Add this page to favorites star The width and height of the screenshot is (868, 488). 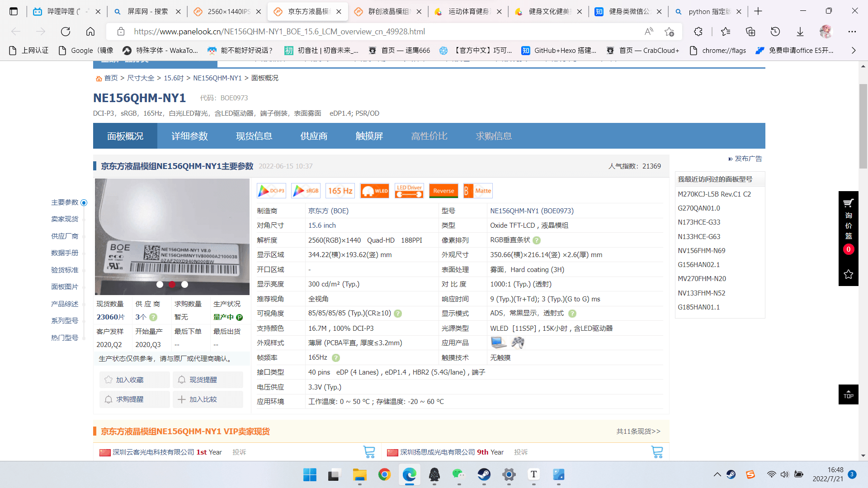click(x=669, y=32)
